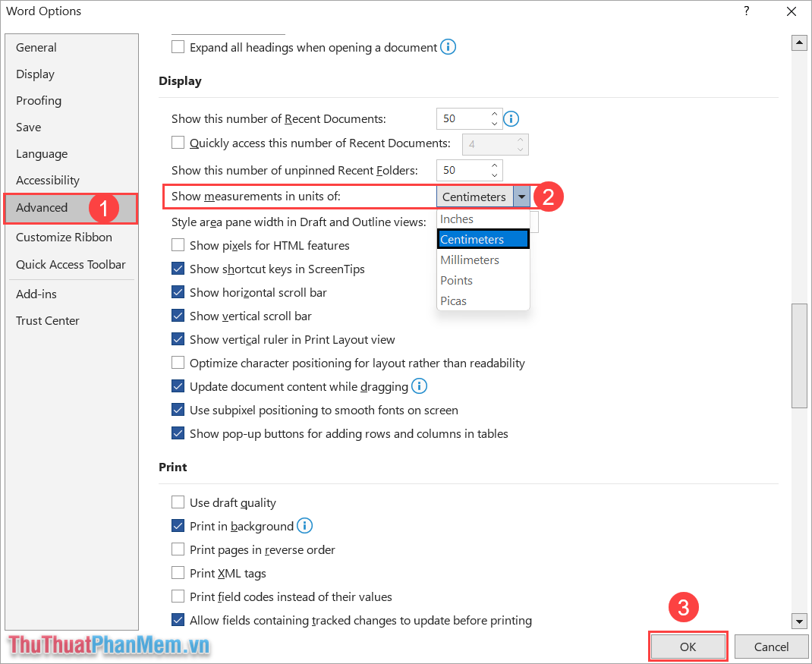Disable "Show vertical ruler in Print Layout view"
The width and height of the screenshot is (812, 664).
coord(178,339)
